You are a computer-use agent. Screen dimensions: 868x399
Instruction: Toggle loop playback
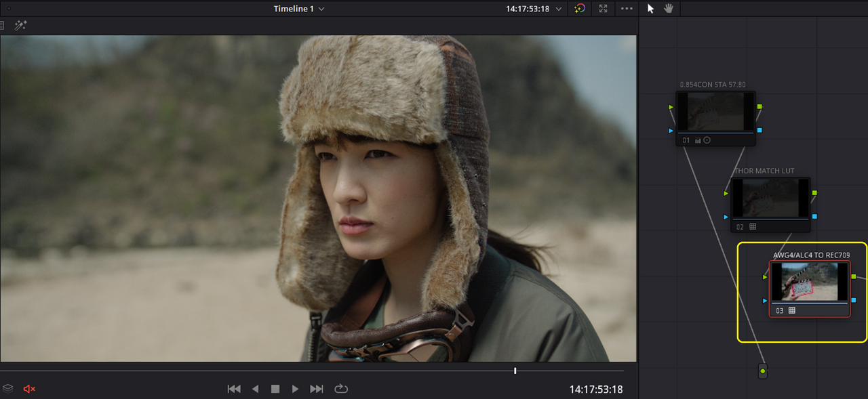click(x=341, y=389)
